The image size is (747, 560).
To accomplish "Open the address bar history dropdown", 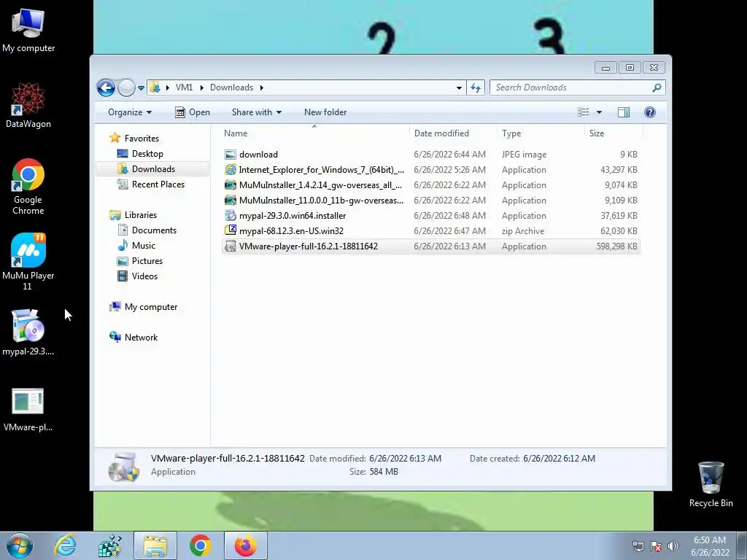I will coord(459,87).
